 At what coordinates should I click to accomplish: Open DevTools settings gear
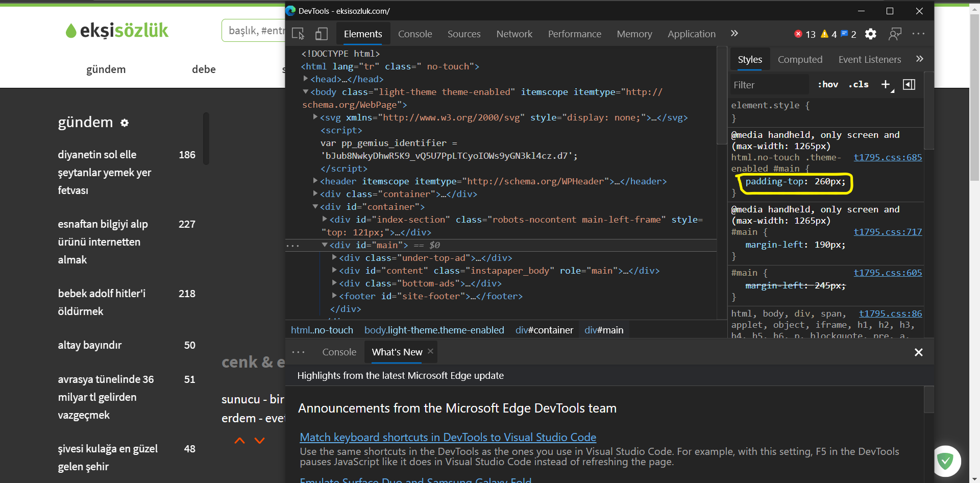click(x=871, y=34)
